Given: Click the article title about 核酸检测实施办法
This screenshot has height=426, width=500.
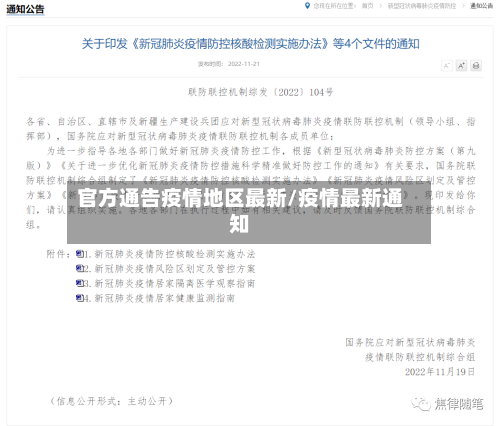Looking at the screenshot, I should pos(250,44).
